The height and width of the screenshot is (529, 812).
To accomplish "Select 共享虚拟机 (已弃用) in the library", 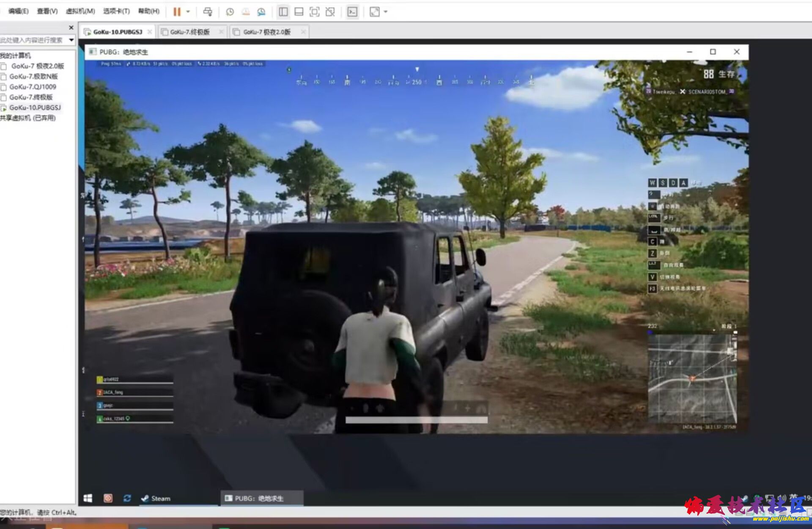I will click(28, 118).
